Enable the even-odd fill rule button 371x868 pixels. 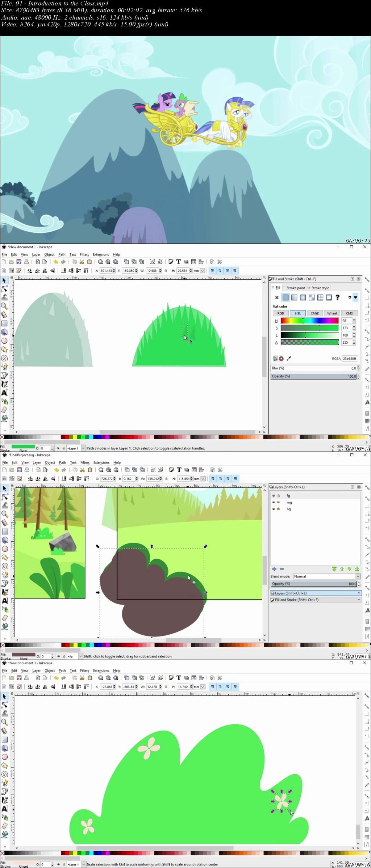350,297
